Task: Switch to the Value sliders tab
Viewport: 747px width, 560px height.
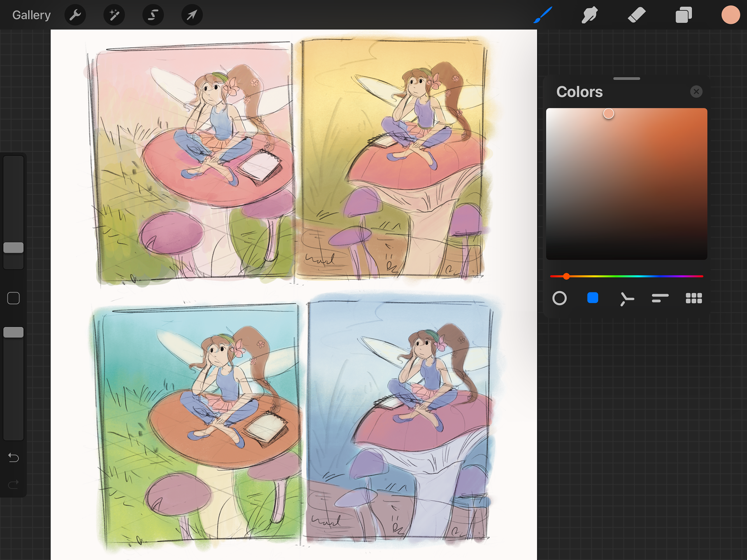Action: 660,298
